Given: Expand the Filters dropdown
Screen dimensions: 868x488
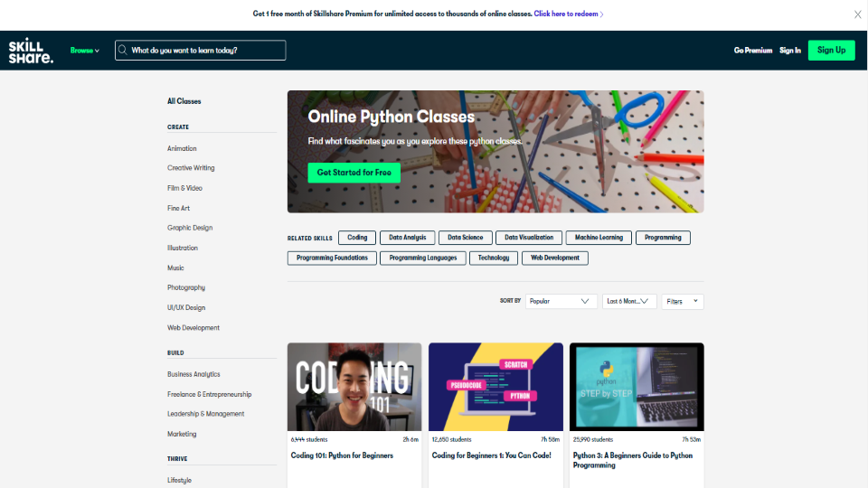Looking at the screenshot, I should point(683,302).
